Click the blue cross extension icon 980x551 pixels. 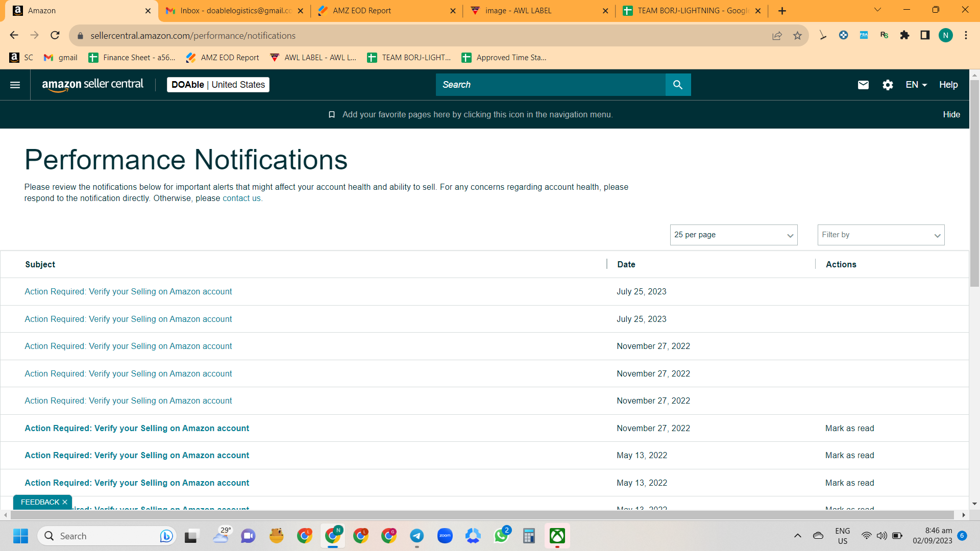pos(843,35)
